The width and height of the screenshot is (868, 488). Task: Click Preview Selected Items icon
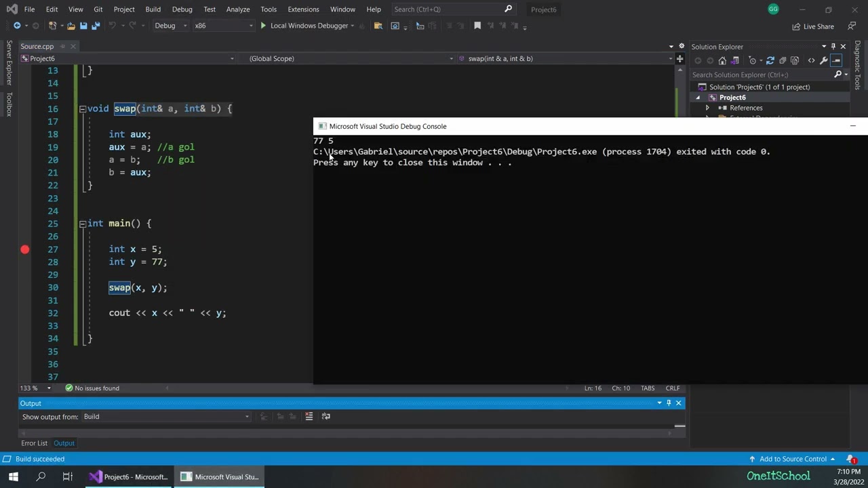pyautogui.click(x=836, y=60)
